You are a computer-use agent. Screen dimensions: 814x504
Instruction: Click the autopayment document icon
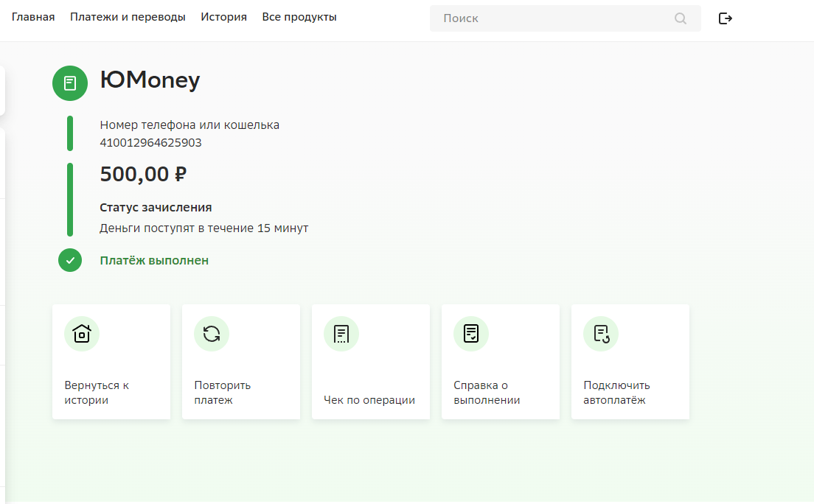[x=601, y=334]
